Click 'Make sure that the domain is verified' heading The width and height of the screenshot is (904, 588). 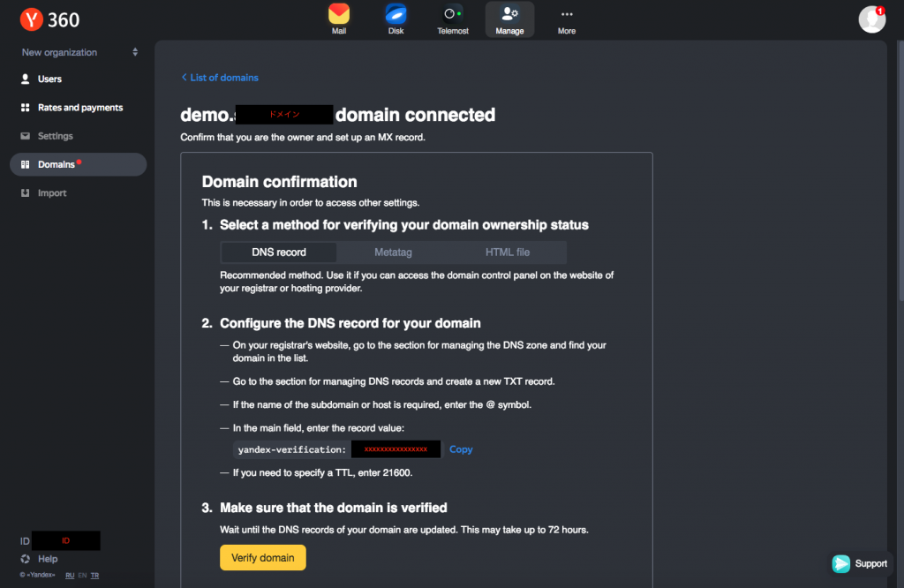tap(333, 508)
